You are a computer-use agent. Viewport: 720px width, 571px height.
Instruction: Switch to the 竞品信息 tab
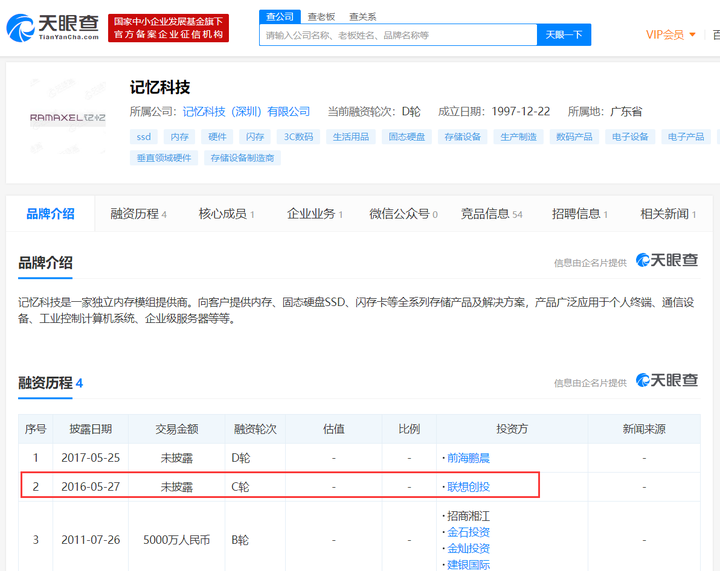492,214
